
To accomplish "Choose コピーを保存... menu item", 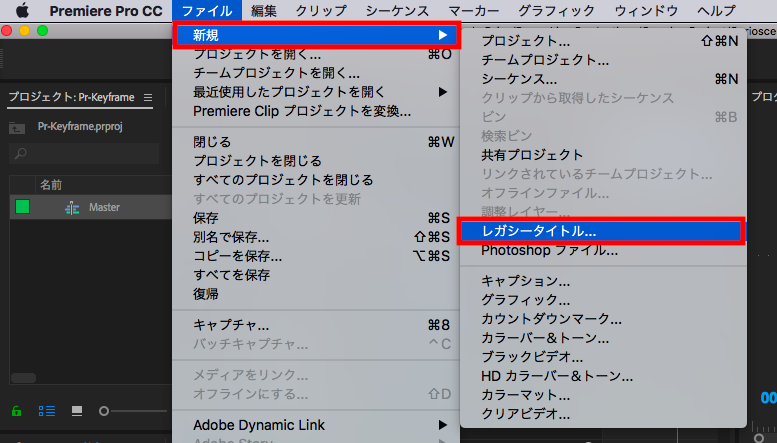I will point(316,256).
